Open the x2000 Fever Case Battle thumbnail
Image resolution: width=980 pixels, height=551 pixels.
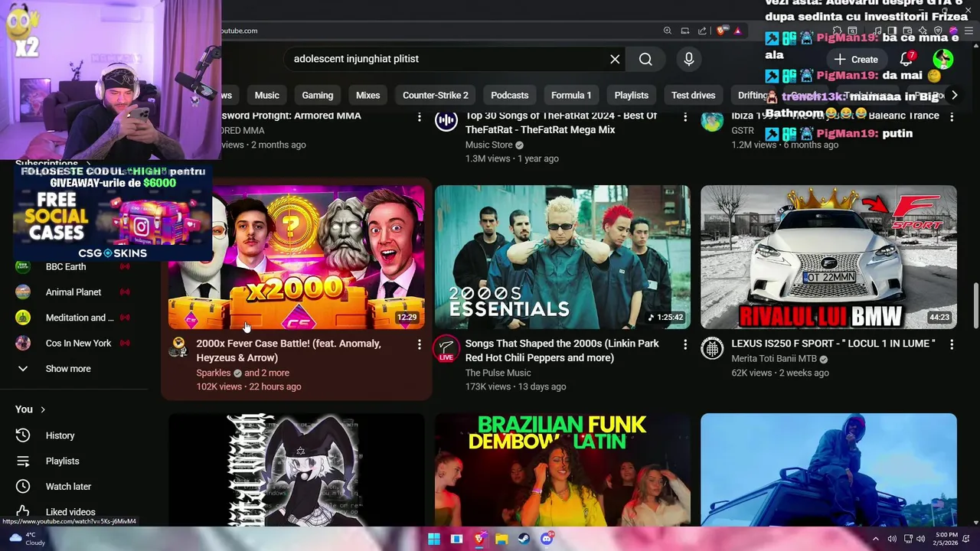[296, 257]
